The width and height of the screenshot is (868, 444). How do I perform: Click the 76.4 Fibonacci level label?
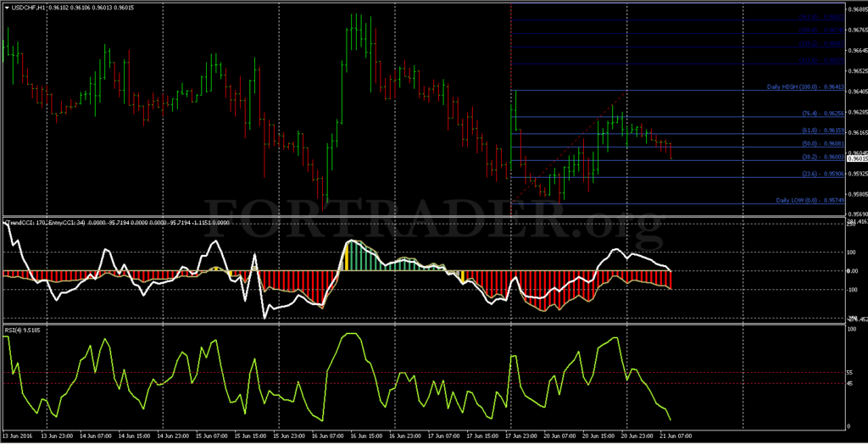823,113
